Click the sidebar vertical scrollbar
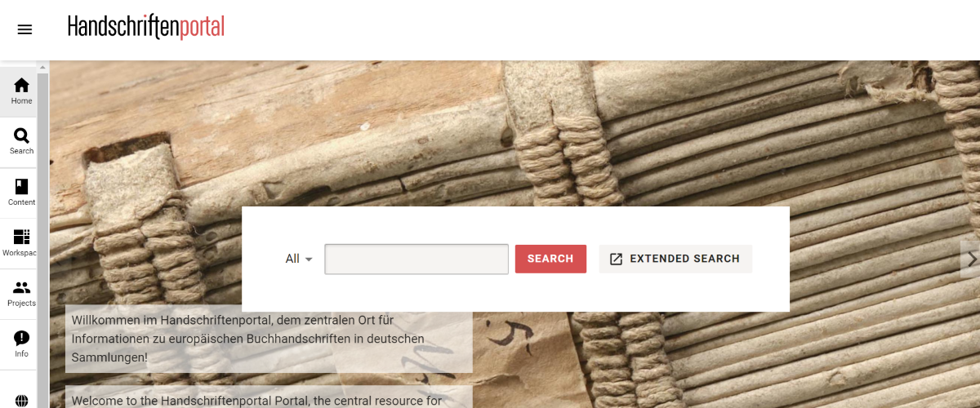This screenshot has width=980, height=408. (44, 237)
